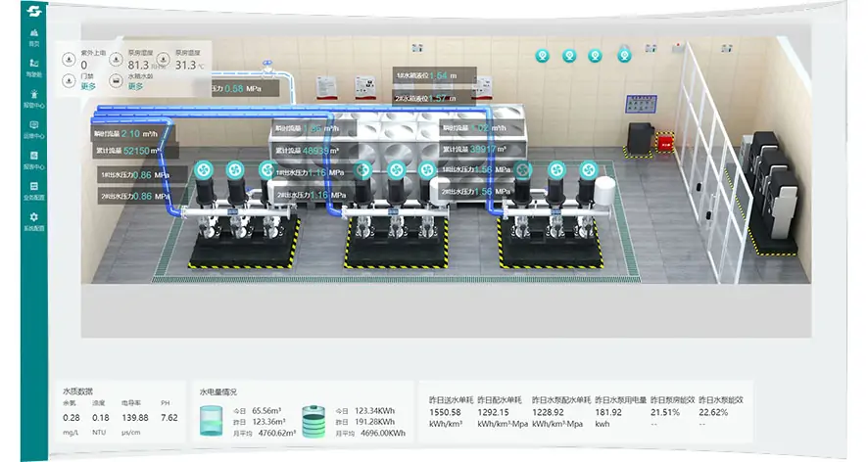Click the leftmost pump fan icon

(206, 169)
